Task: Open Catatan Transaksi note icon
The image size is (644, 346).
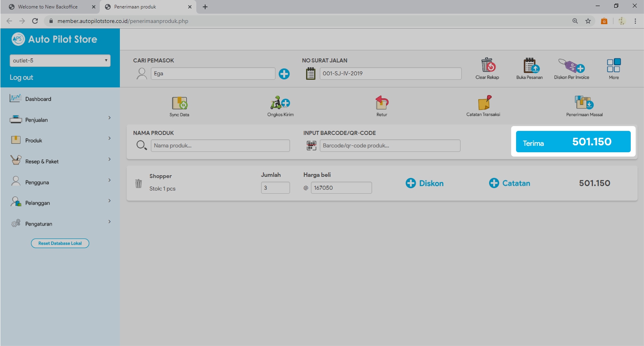Action: tap(484, 103)
